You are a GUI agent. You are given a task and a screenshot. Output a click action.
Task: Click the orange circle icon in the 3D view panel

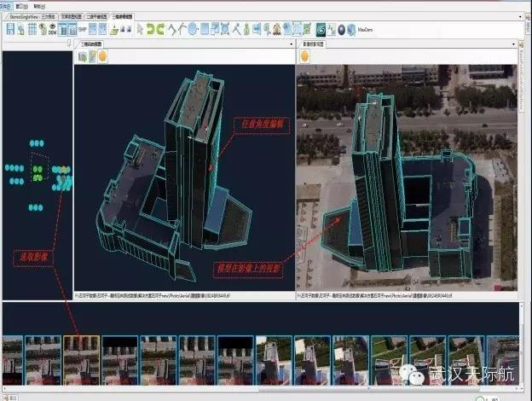point(102,56)
